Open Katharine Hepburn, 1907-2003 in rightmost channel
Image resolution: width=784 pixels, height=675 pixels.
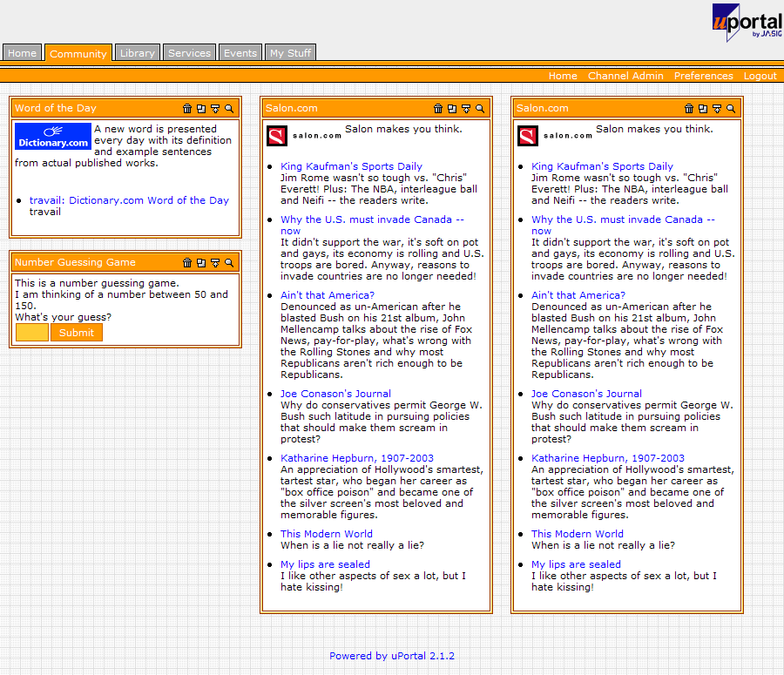[608, 458]
